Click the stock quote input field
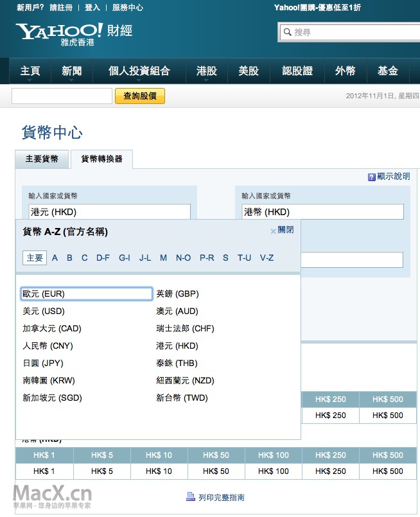The width and height of the screenshot is (420, 517). [62, 96]
